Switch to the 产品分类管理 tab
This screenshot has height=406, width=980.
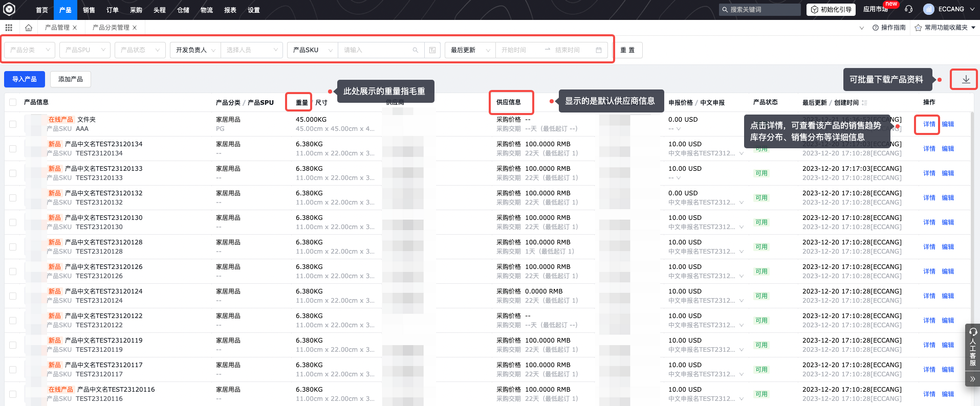click(x=111, y=28)
